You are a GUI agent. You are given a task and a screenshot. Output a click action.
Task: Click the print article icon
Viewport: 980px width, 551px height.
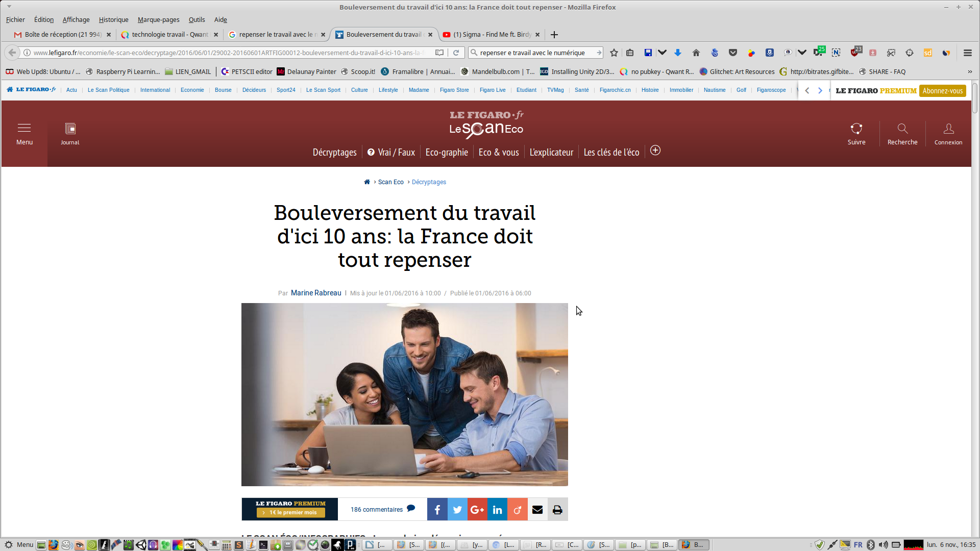pyautogui.click(x=557, y=510)
